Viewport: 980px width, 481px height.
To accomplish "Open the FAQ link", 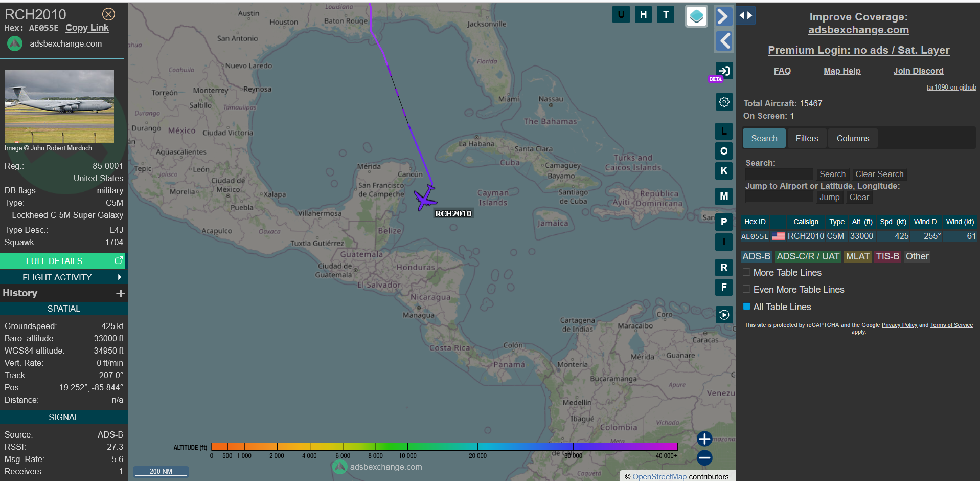I will click(782, 71).
